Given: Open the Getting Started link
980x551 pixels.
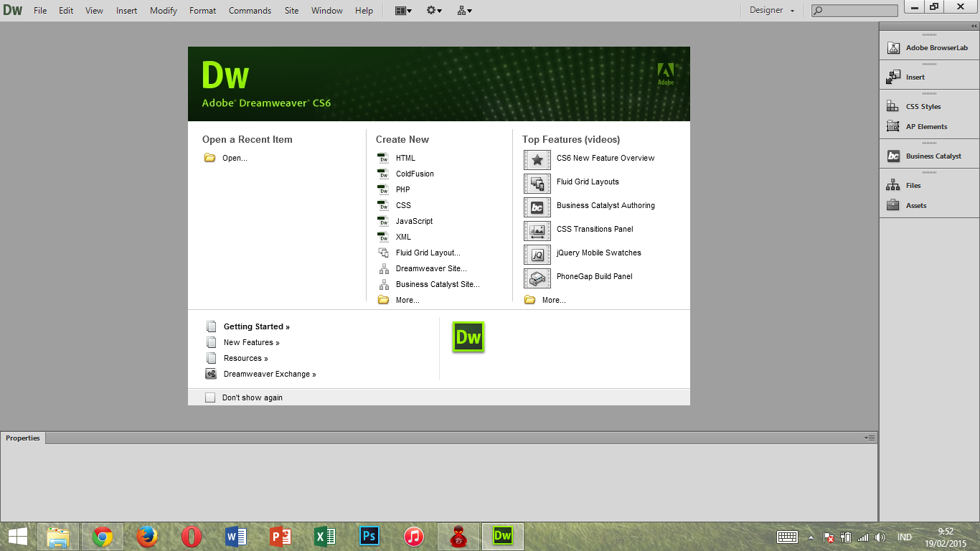Looking at the screenshot, I should [257, 326].
